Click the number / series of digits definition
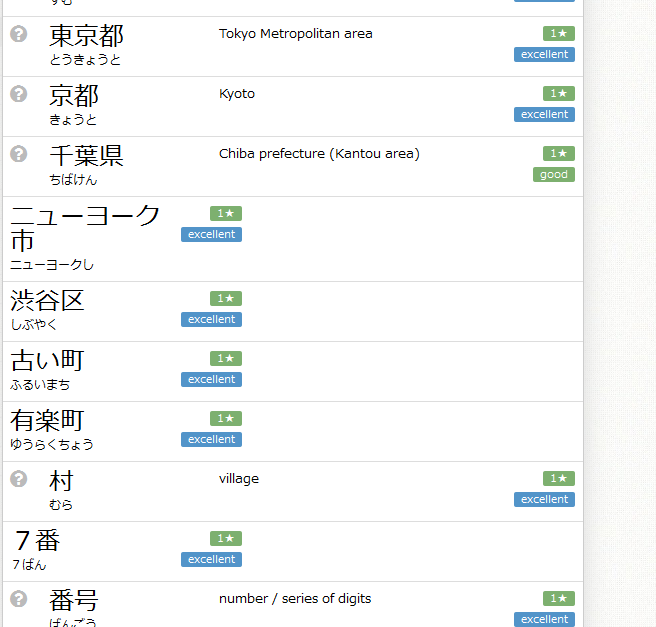656x627 pixels. click(295, 599)
